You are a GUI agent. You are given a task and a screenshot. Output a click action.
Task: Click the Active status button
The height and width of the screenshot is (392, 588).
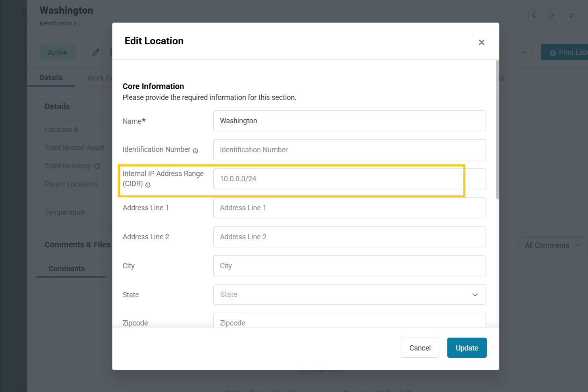point(57,52)
